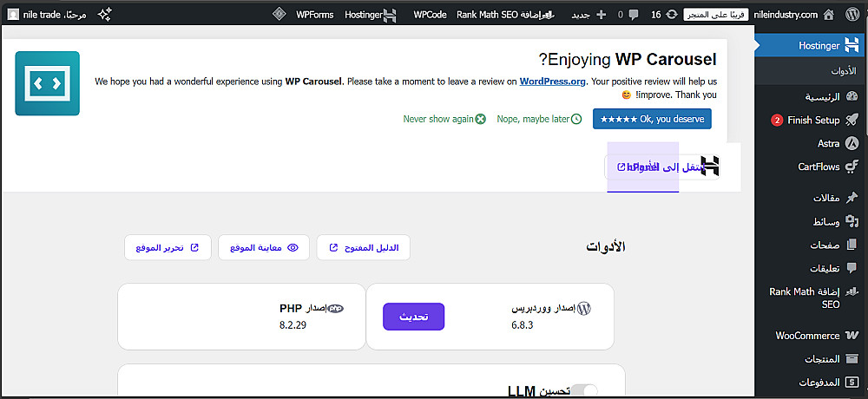
Task: Click the تحرير الموقع edit site button
Action: [x=168, y=247]
